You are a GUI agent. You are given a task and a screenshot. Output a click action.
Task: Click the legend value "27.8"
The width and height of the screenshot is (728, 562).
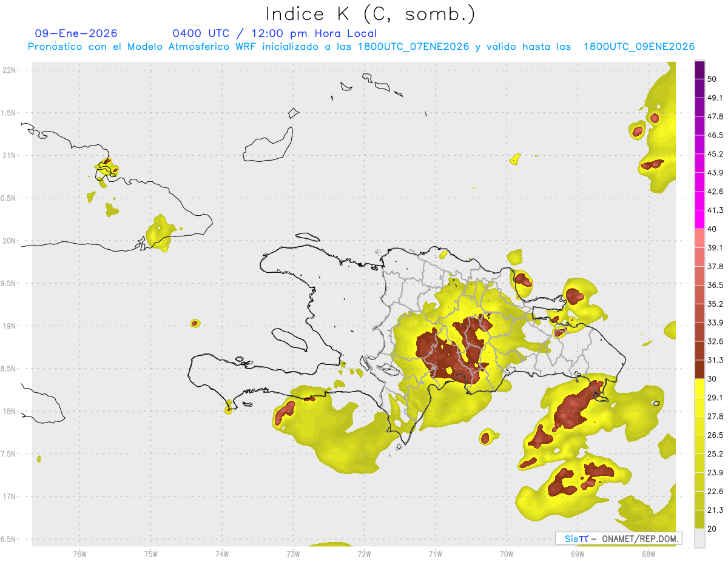coord(715,416)
